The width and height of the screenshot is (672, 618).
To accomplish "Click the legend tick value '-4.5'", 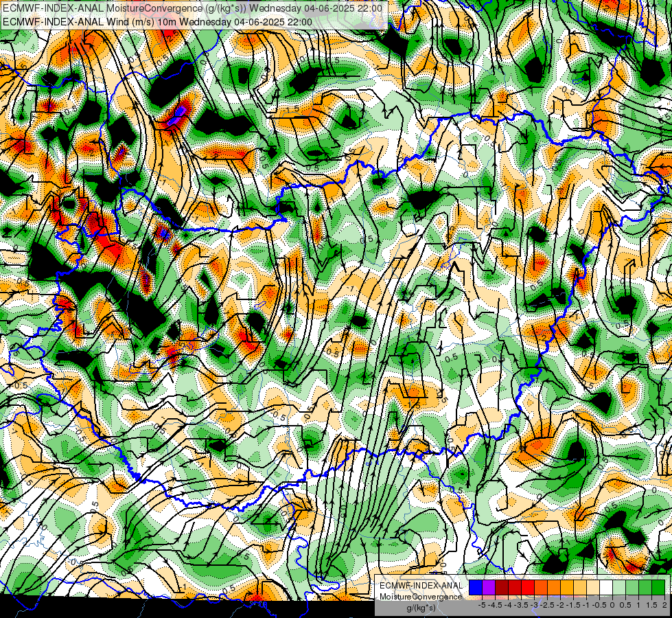I will pos(495,605).
